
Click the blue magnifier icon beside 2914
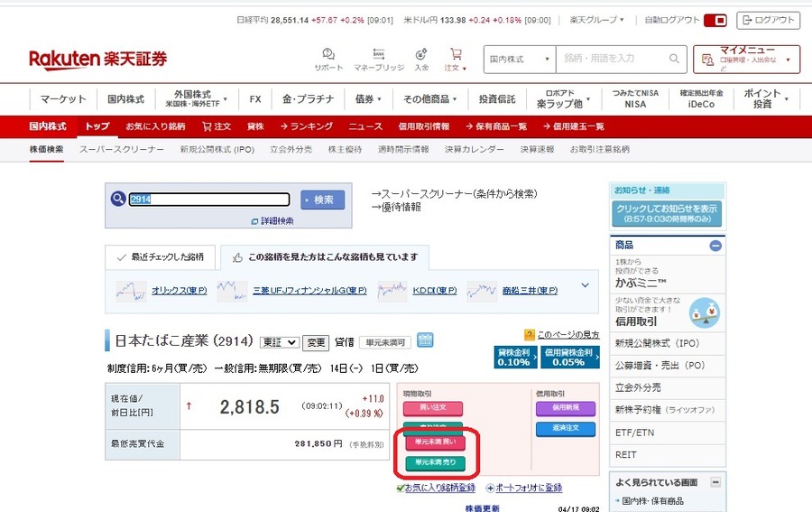[118, 199]
